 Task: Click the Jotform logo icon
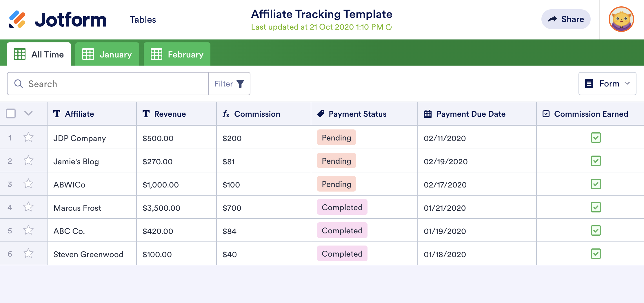click(x=17, y=19)
